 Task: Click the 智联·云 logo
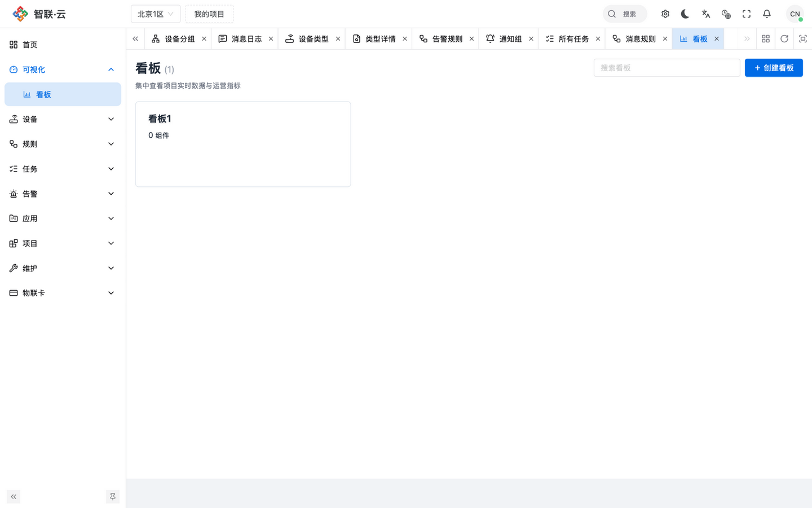pyautogui.click(x=39, y=14)
